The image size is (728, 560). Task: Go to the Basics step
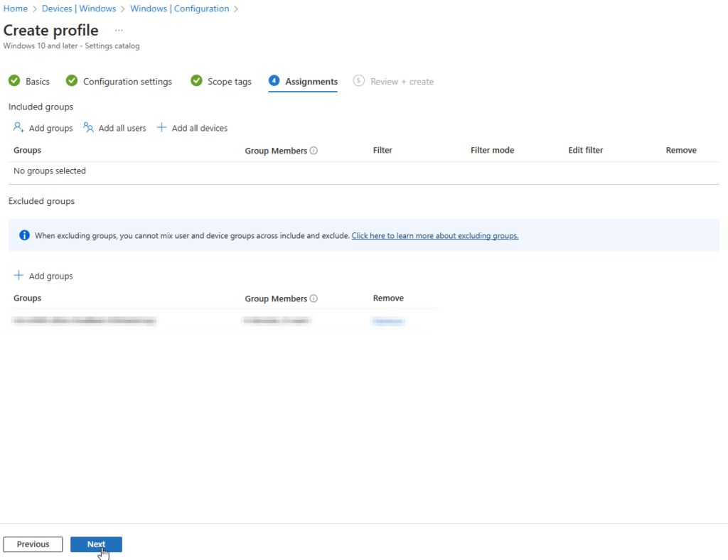pos(30,82)
